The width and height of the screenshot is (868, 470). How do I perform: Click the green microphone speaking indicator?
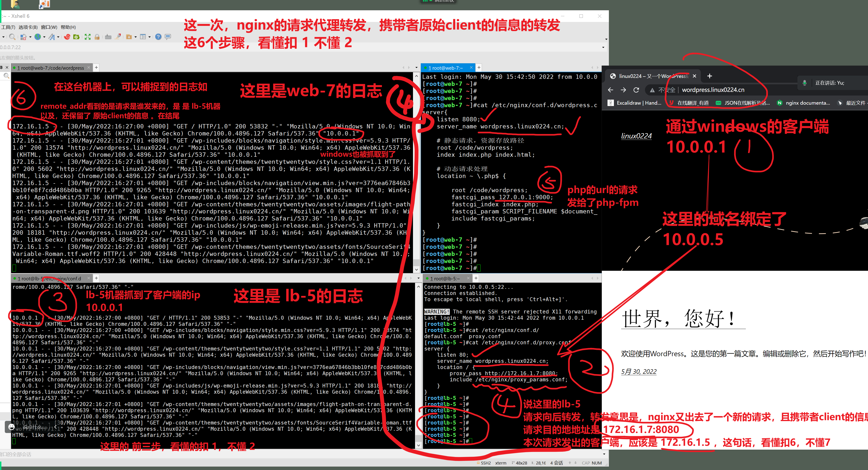(805, 83)
